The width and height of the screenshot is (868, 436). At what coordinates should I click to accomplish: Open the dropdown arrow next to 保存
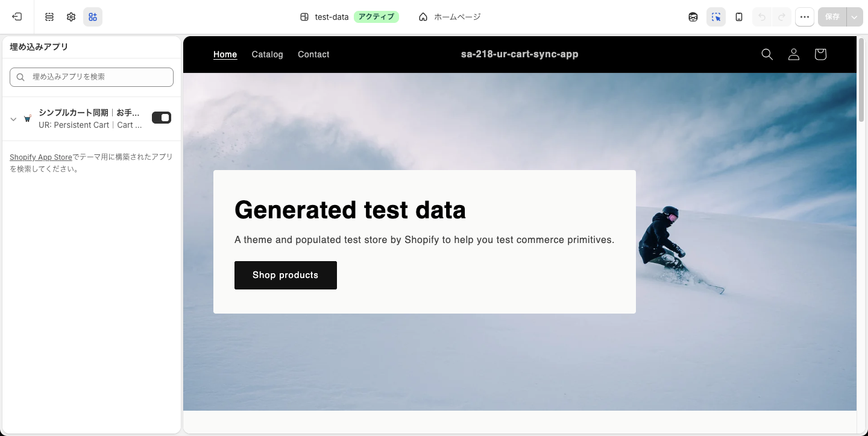(x=855, y=17)
